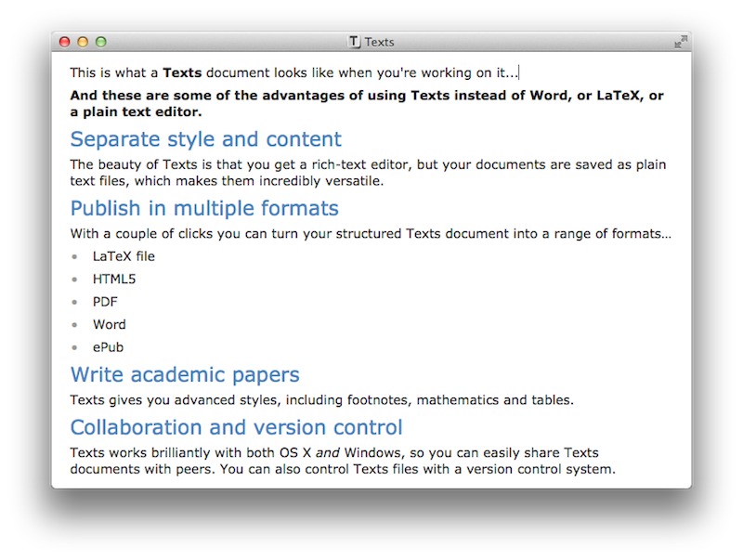Click the paragraph starting "The beauty of Texts"
This screenshot has height=560, width=743.
click(x=367, y=173)
